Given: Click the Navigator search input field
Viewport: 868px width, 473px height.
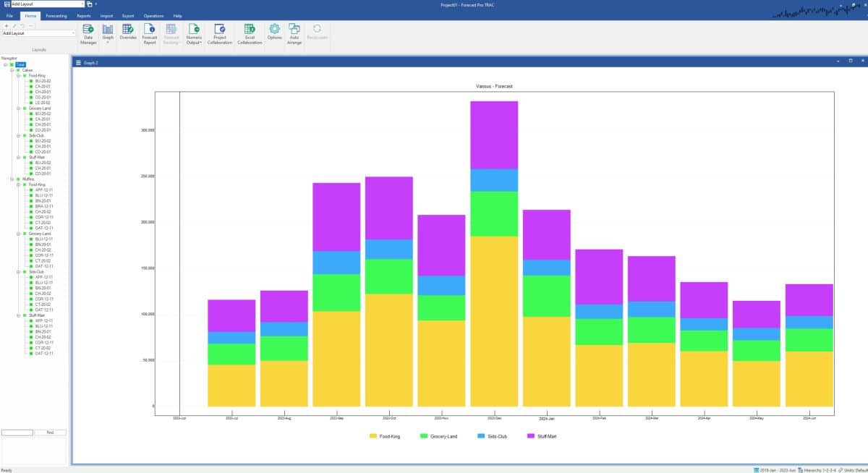Looking at the screenshot, I should pyautogui.click(x=17, y=432).
